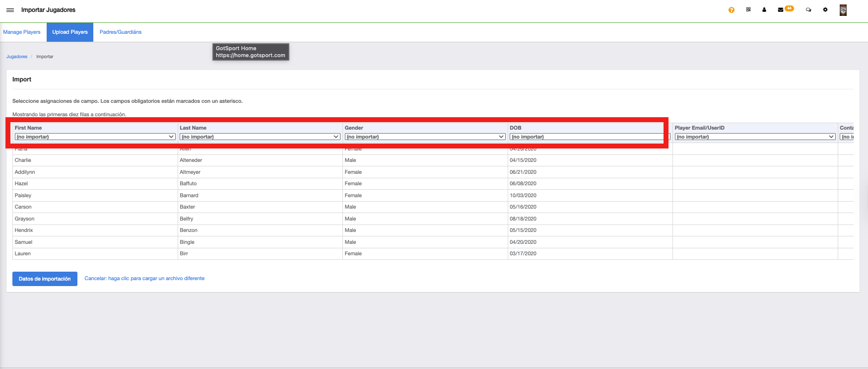Open the hamburger menu
Image resolution: width=868 pixels, height=369 pixels.
pyautogui.click(x=10, y=10)
